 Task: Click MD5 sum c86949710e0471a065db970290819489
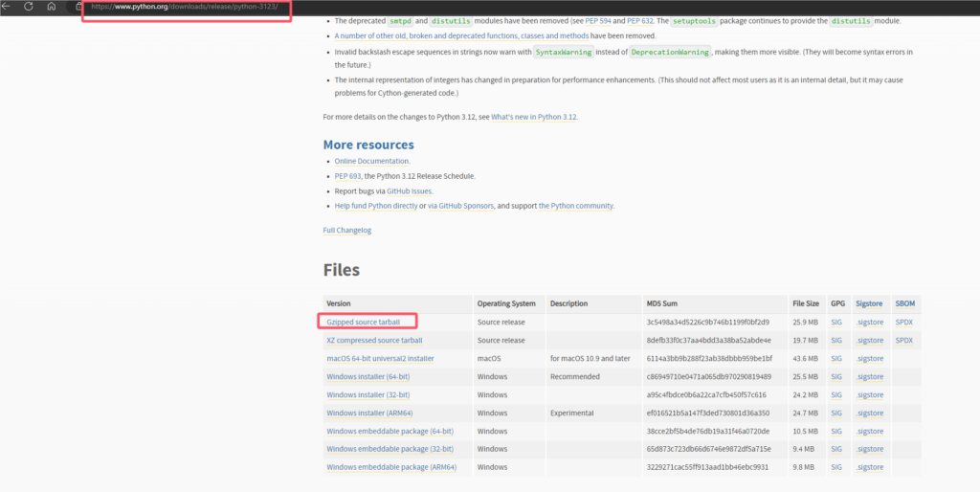709,376
